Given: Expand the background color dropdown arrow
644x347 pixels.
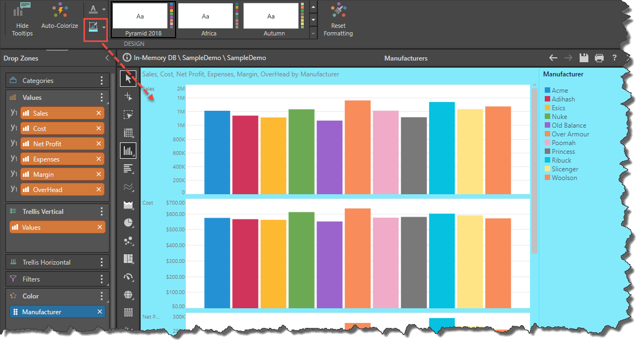Looking at the screenshot, I should (104, 27).
